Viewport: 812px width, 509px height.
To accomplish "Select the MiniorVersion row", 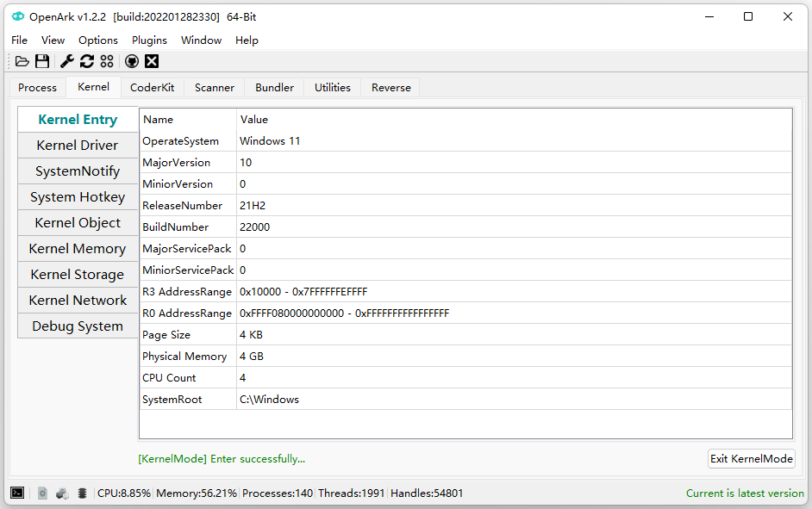I will [465, 184].
